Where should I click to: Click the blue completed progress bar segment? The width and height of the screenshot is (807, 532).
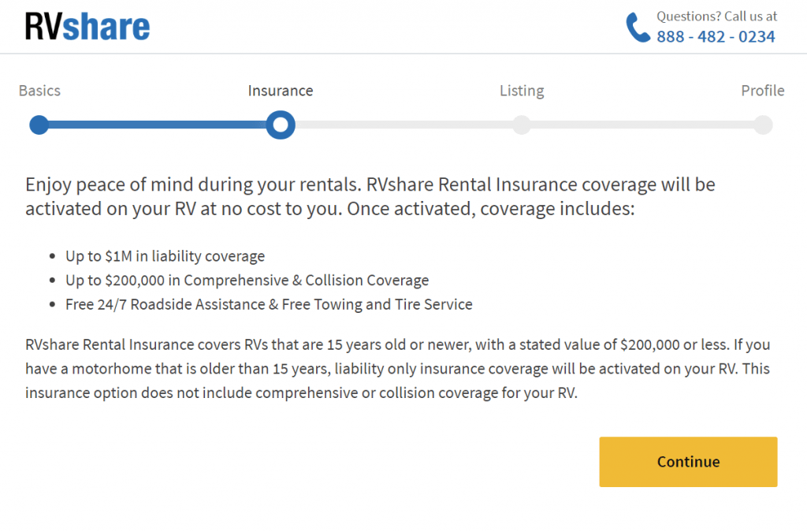click(x=157, y=125)
